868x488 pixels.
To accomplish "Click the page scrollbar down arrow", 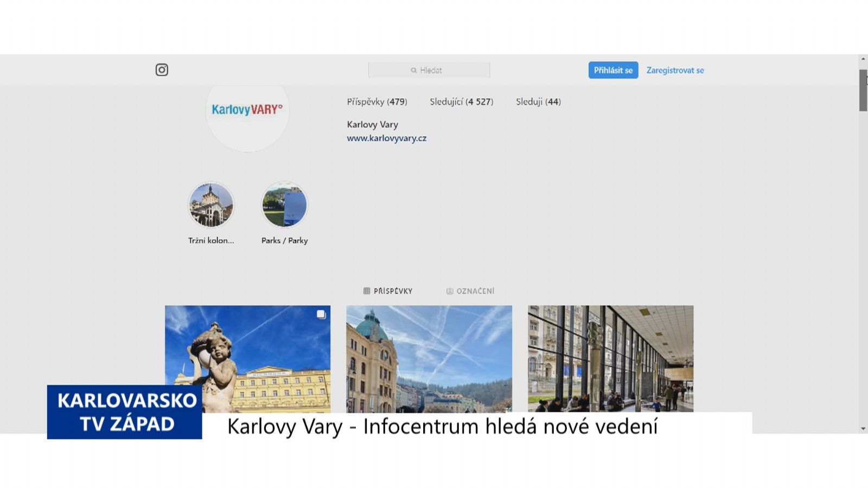I will 863,429.
